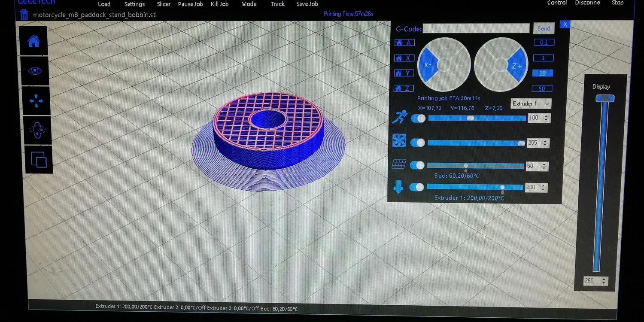Click Pause Job in the top menu

tap(190, 4)
